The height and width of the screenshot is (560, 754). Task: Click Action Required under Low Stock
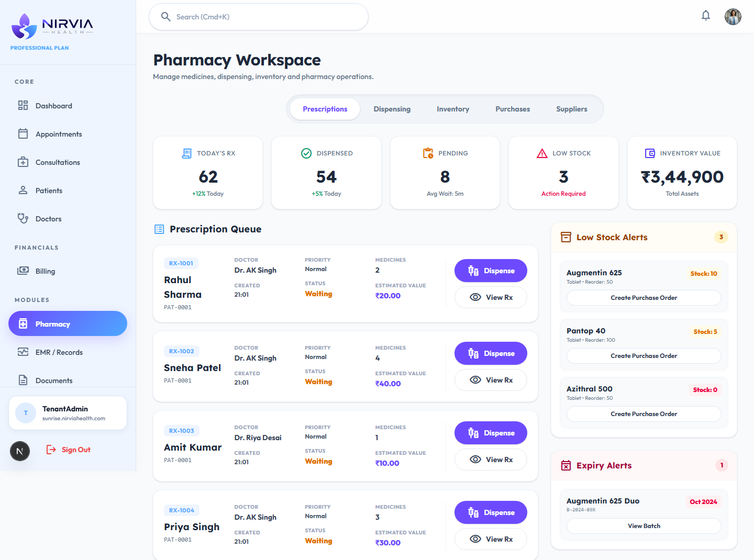pos(563,194)
